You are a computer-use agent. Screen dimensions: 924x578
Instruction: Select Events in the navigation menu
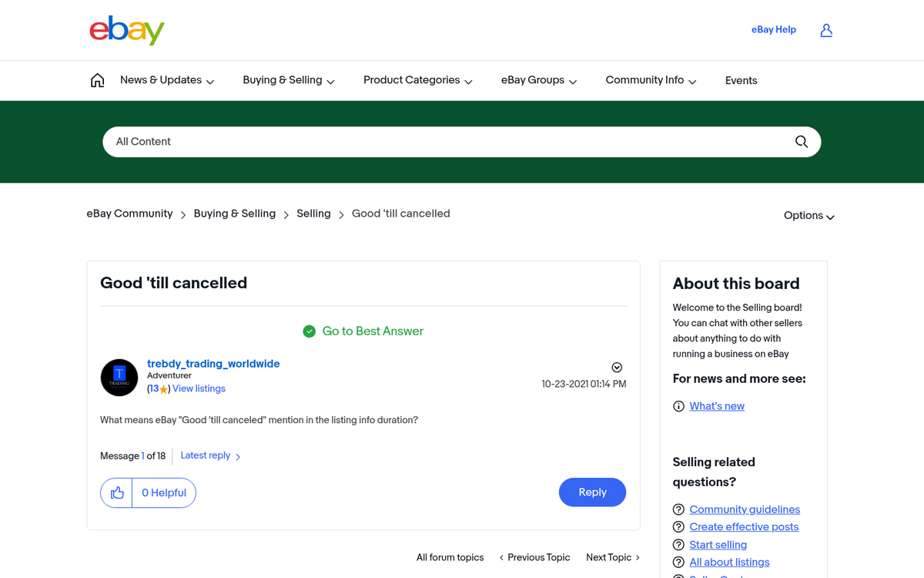pos(741,80)
